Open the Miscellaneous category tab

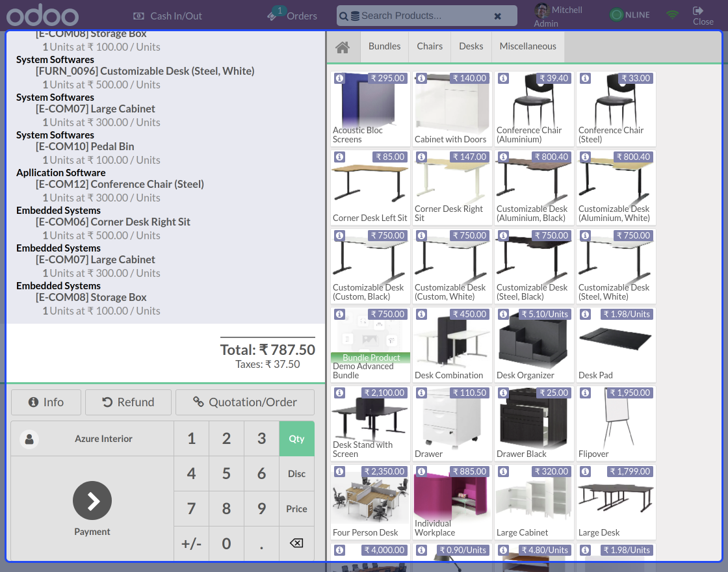click(528, 46)
